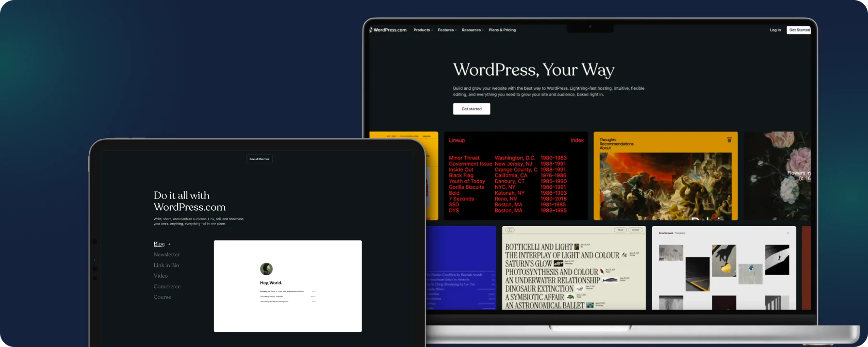The image size is (868, 347).
Task: Select Course in the tablet list
Action: tap(163, 297)
